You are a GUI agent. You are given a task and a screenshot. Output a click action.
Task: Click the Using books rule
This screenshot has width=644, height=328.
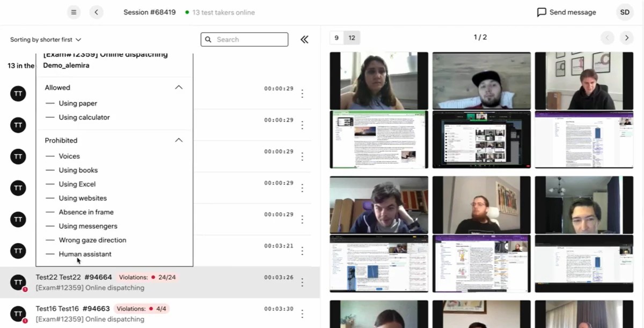tap(78, 170)
